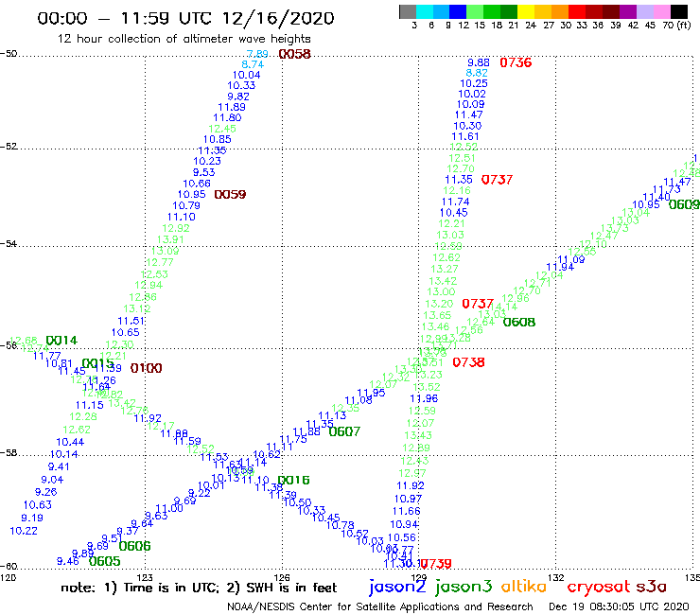Select the cryosat satellite legend label
The height and width of the screenshot is (615, 700).
pyautogui.click(x=599, y=587)
